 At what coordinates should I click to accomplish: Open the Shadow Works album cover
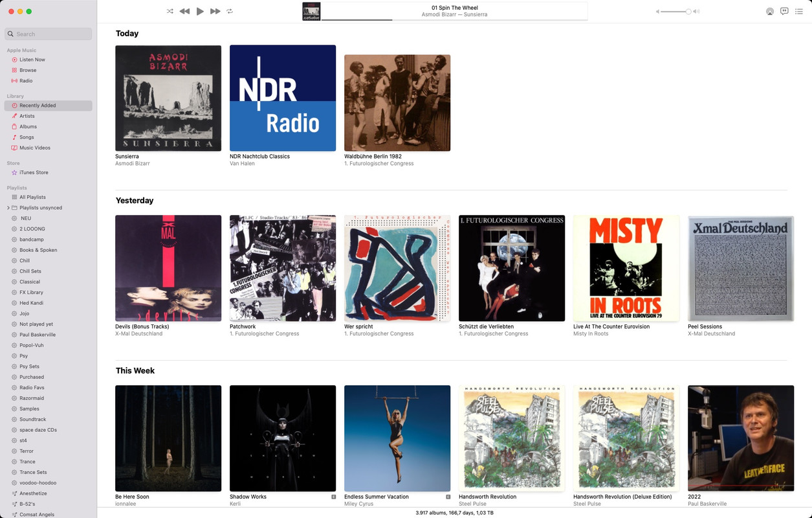(283, 438)
